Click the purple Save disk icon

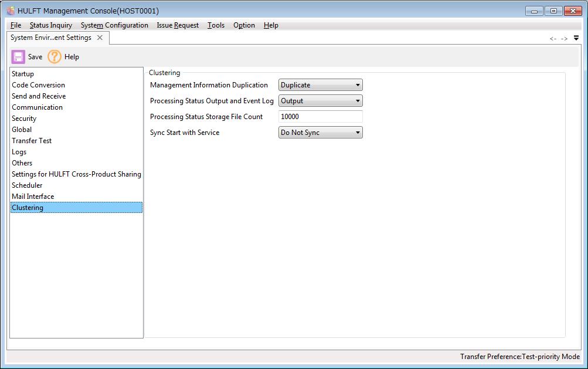click(18, 57)
